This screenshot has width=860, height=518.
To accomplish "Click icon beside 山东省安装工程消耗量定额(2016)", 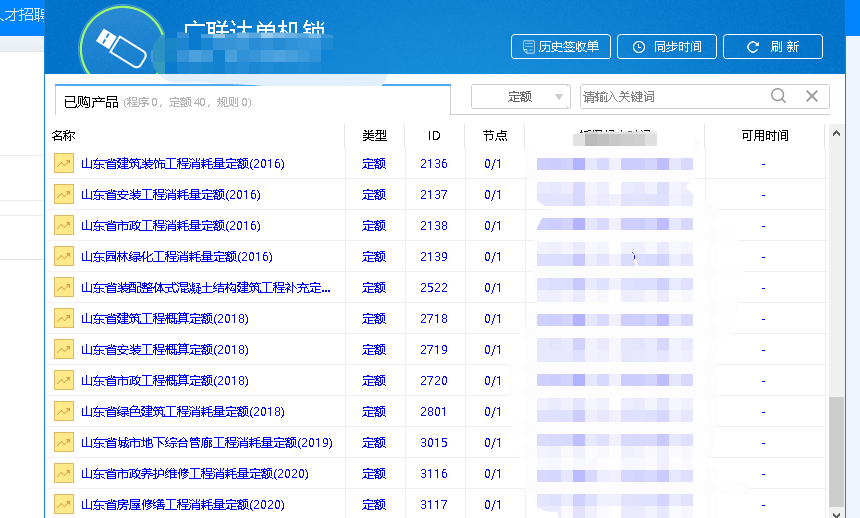I will (x=64, y=194).
